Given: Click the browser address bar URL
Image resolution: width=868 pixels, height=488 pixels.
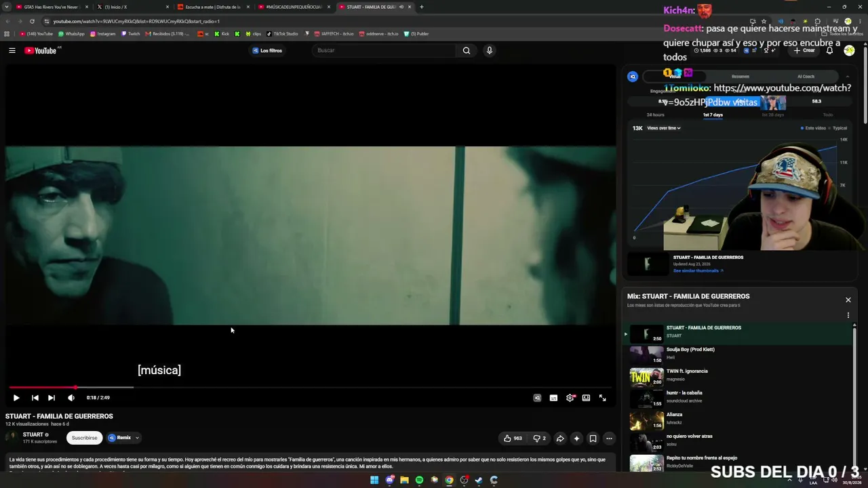Looking at the screenshot, I should coord(136,21).
